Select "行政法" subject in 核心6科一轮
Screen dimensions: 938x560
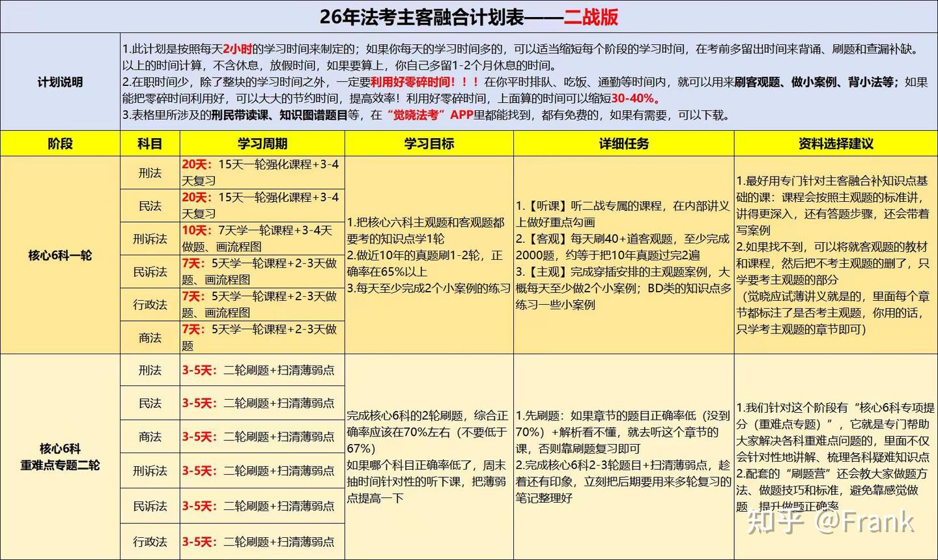150,304
